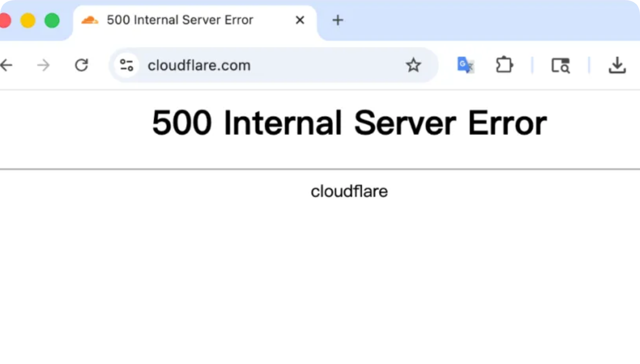Open a new tab with the plus
Viewport: 640px width, 364px height.
coord(337,20)
